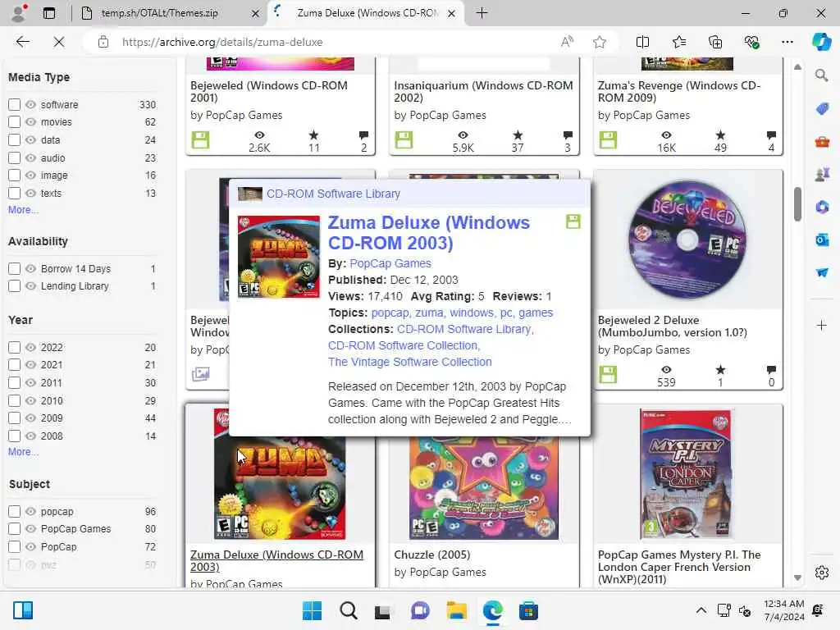Check the 2022 year filter
The width and height of the screenshot is (840, 630).
pos(15,347)
